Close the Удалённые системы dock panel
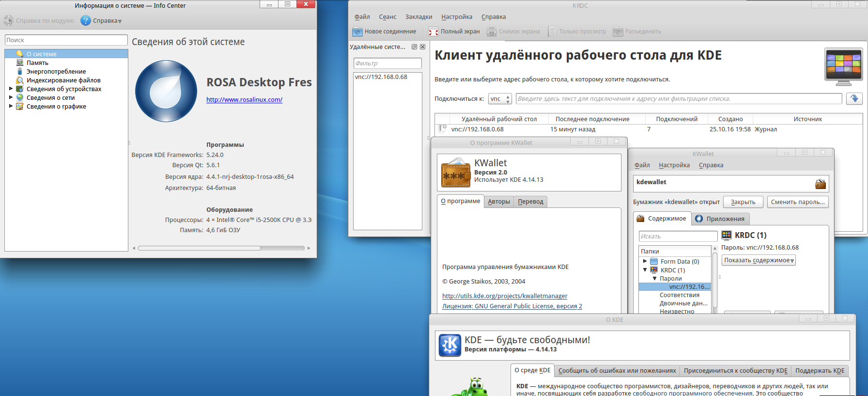 [422, 47]
